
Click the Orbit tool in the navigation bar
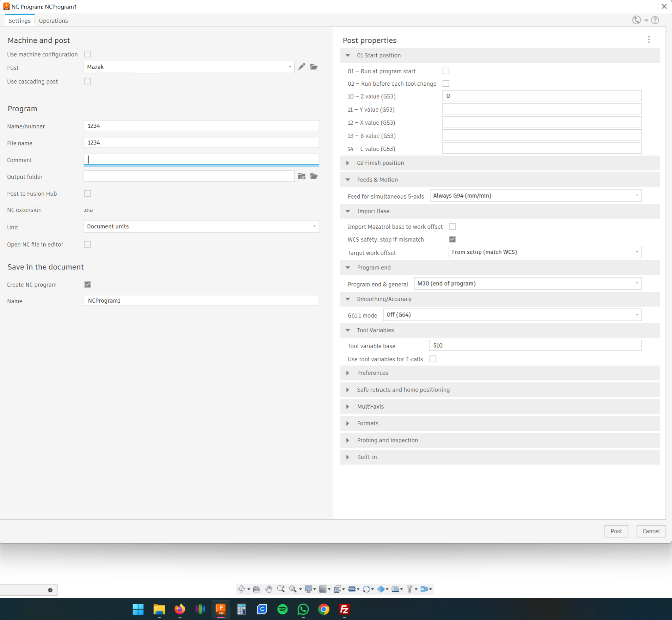pyautogui.click(x=241, y=589)
